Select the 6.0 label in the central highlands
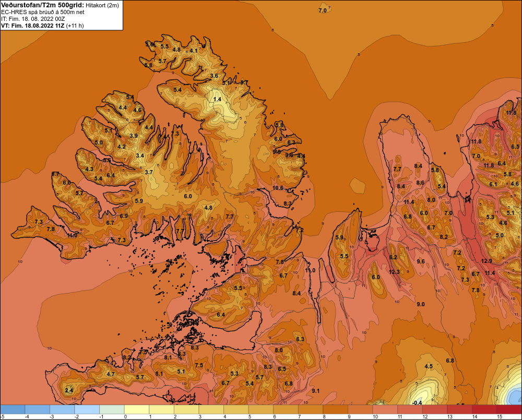Viewport: 522px width, 420px height. (x=188, y=196)
